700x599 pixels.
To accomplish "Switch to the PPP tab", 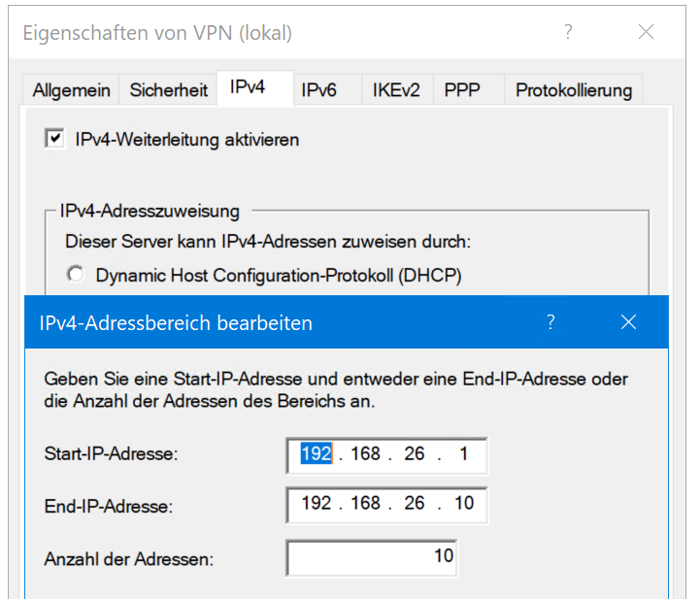I will (462, 90).
